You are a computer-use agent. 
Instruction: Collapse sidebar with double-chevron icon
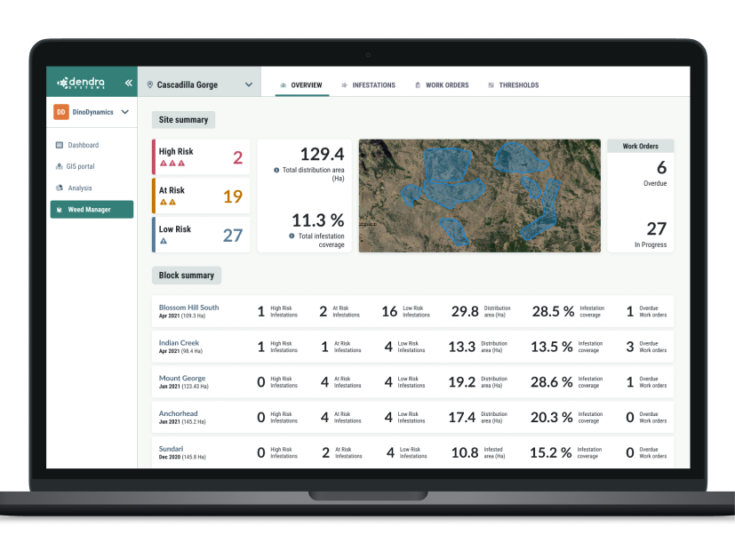point(128,83)
